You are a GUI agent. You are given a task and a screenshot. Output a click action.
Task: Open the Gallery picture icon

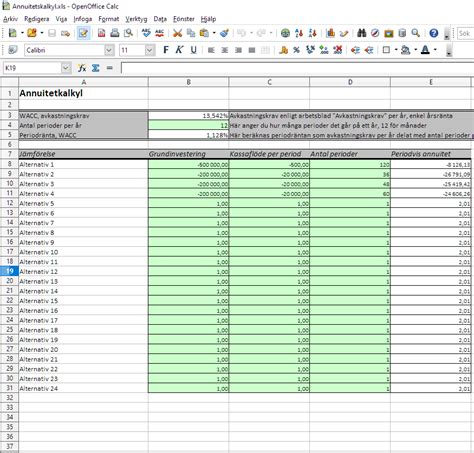tap(389, 33)
